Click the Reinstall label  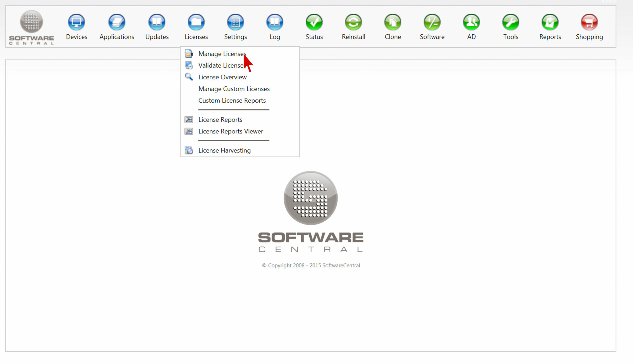click(x=353, y=37)
